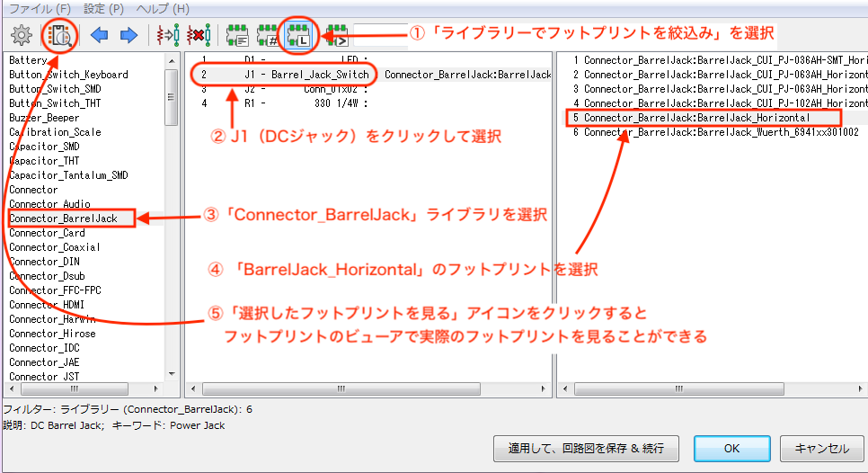Image resolution: width=868 pixels, height=473 pixels.
Task: Click the OK button
Action: point(731,449)
